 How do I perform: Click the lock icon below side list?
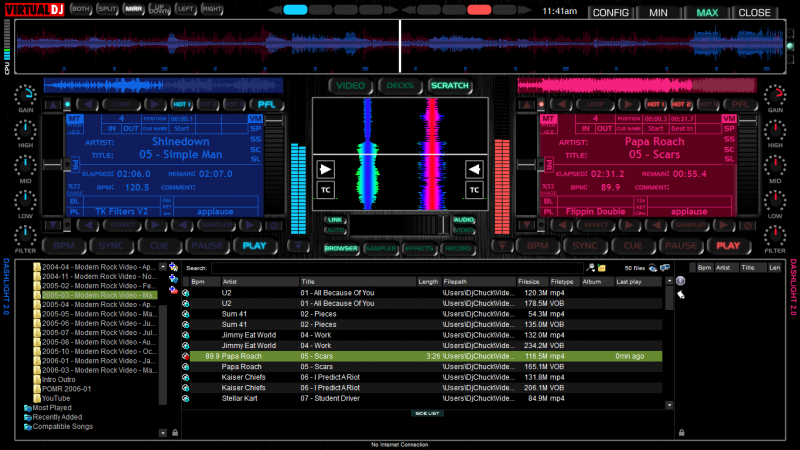(x=682, y=433)
